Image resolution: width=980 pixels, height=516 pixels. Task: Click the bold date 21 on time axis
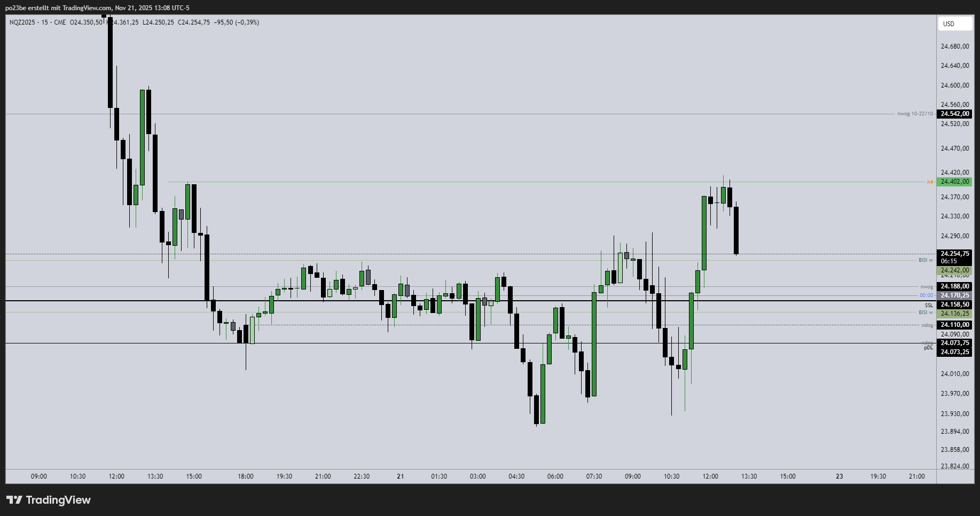[400, 476]
